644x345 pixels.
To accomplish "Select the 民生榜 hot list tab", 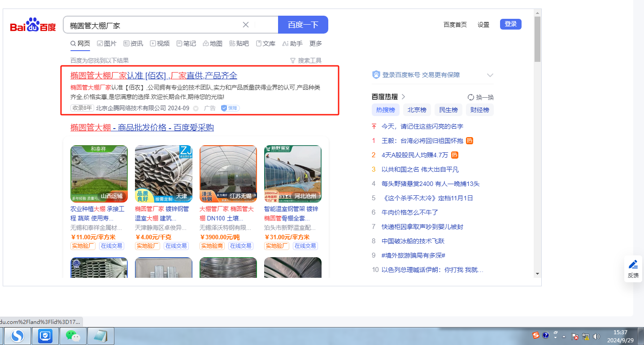I will click(448, 110).
